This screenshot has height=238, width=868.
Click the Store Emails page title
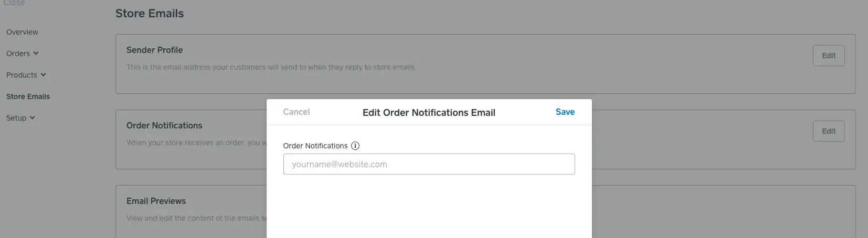(x=150, y=14)
